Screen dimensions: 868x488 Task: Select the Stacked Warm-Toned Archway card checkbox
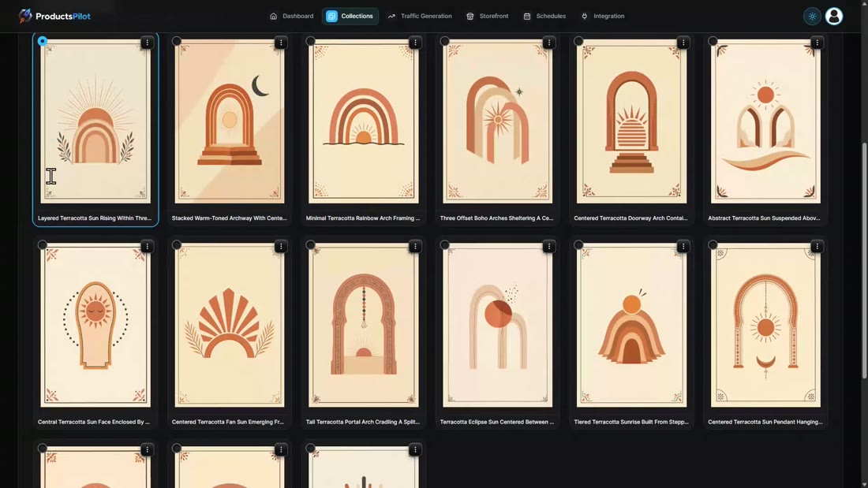(x=177, y=41)
